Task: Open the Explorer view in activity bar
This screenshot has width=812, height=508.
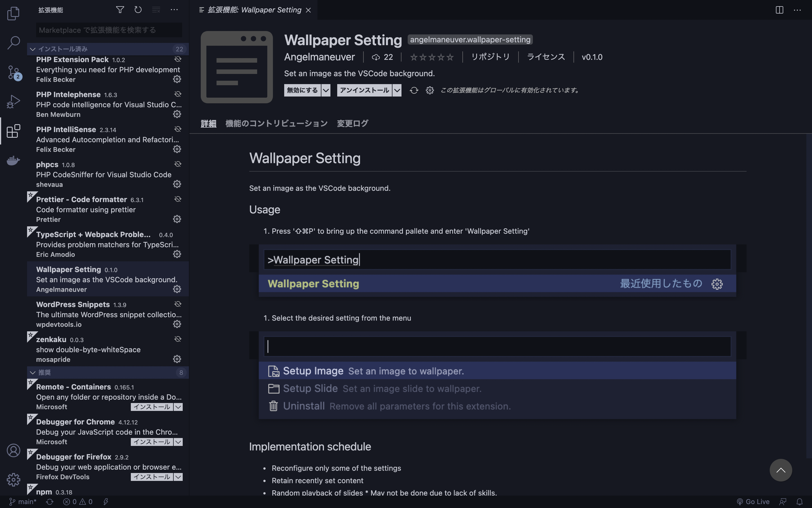Action: pyautogui.click(x=14, y=14)
